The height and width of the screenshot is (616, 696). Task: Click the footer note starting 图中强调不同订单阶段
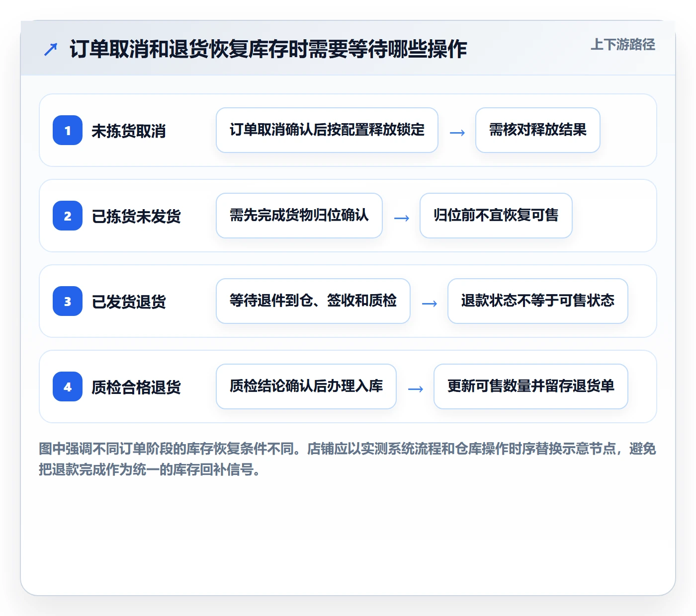348,459
